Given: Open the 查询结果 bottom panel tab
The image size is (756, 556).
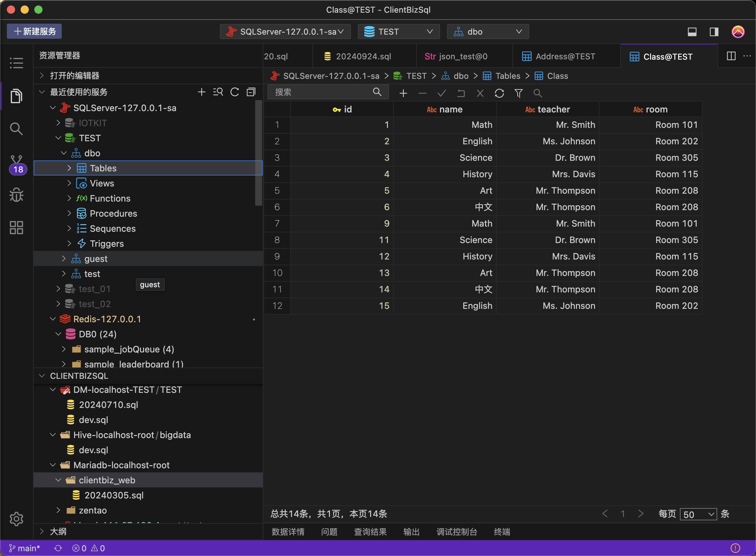Looking at the screenshot, I should [x=370, y=532].
